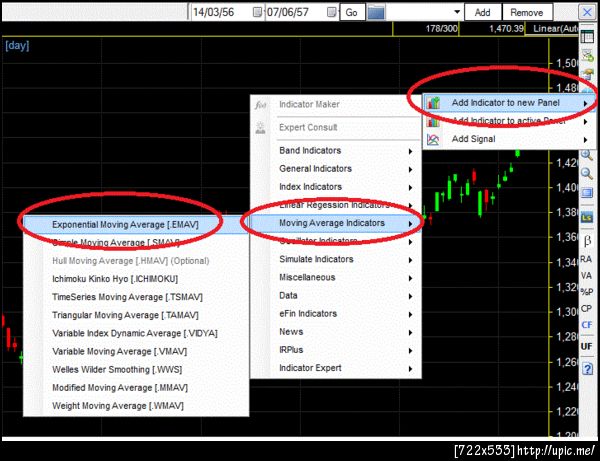Expand eFin Indicators submenu

(x=337, y=314)
